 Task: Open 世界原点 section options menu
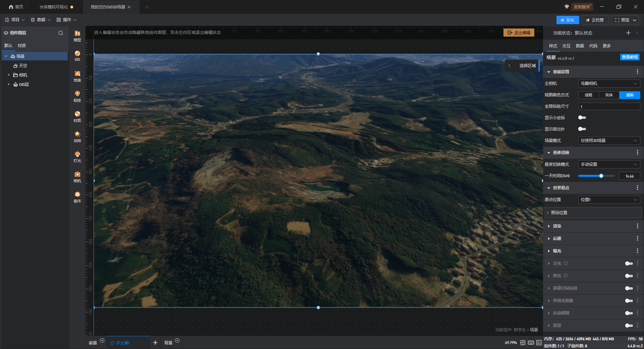(x=637, y=188)
